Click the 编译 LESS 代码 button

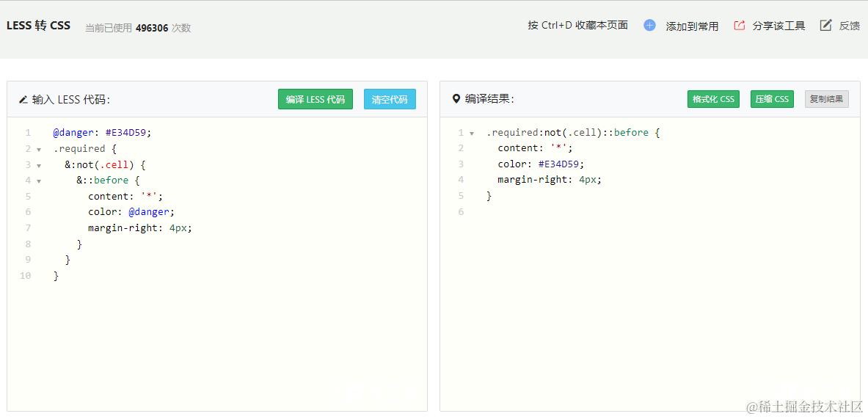(x=315, y=99)
